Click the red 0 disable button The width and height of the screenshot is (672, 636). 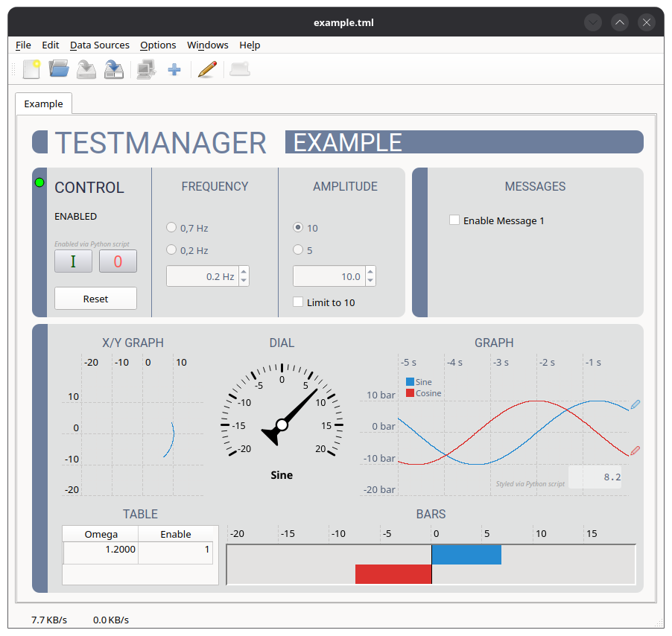coord(118,261)
